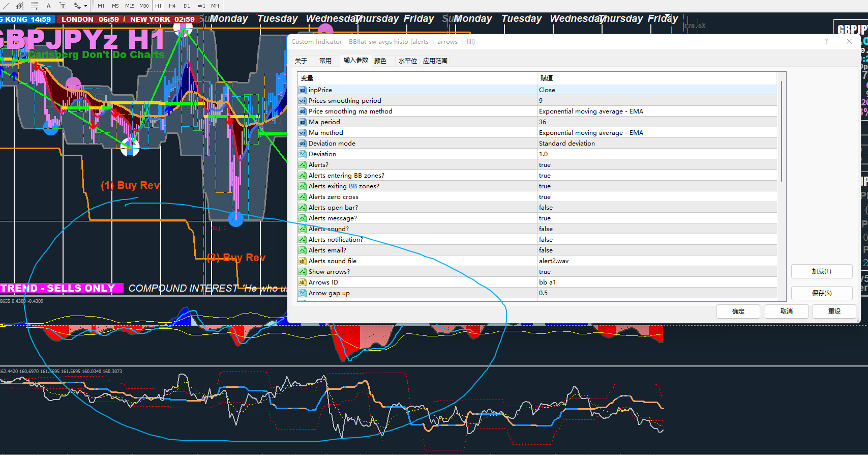
Task: Select the text label 'T' tool
Action: pyautogui.click(x=63, y=6)
